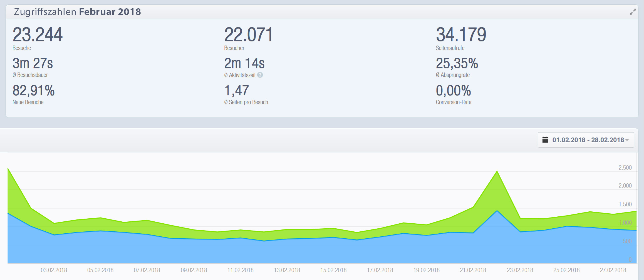Image resolution: width=644 pixels, height=280 pixels.
Task: Click the 3m 27s Besuchsdauer metric
Action: [x=33, y=63]
